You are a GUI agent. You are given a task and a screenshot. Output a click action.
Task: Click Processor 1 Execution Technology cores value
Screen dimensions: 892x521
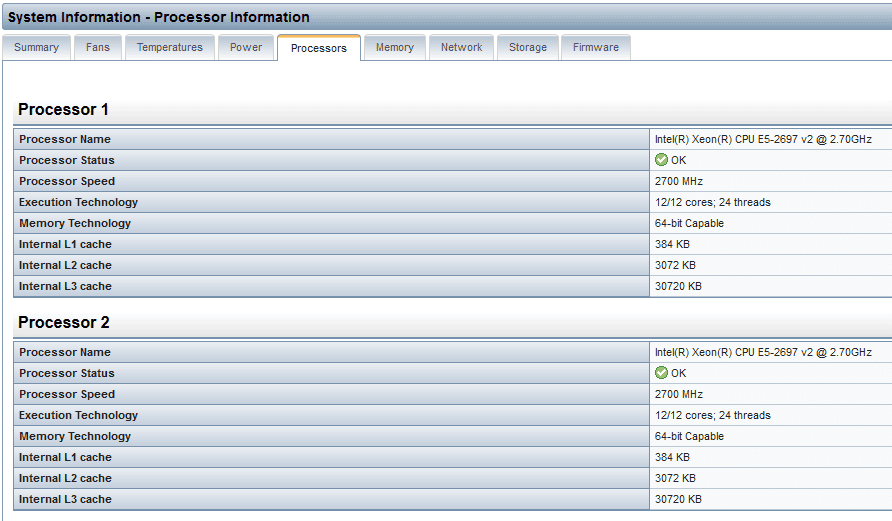[x=712, y=202]
